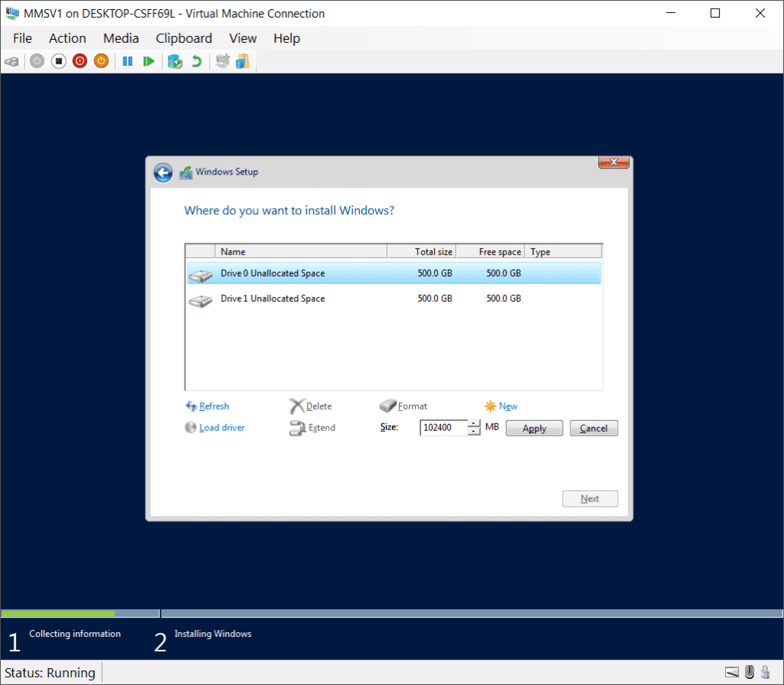Create a checkpoint with toolbar icon
The width and height of the screenshot is (784, 685).
pyautogui.click(x=175, y=61)
